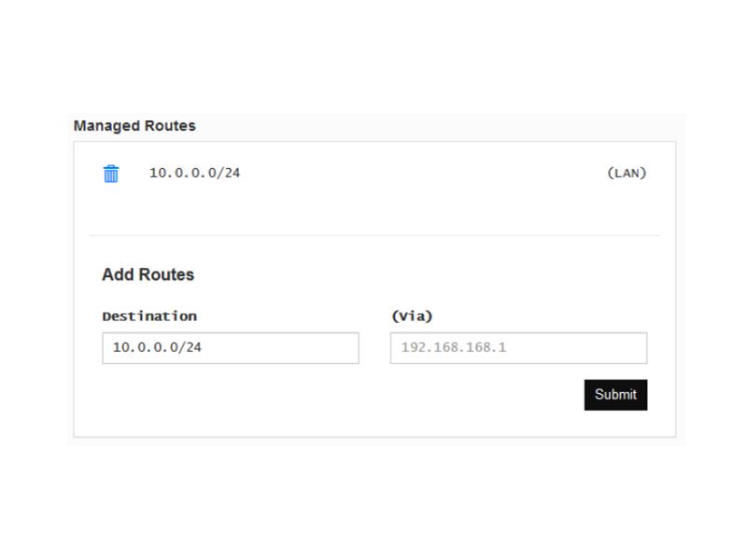Submit the new route

615,395
